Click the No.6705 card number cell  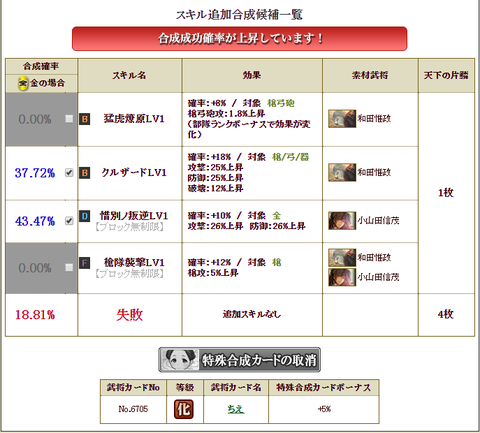coord(133,409)
